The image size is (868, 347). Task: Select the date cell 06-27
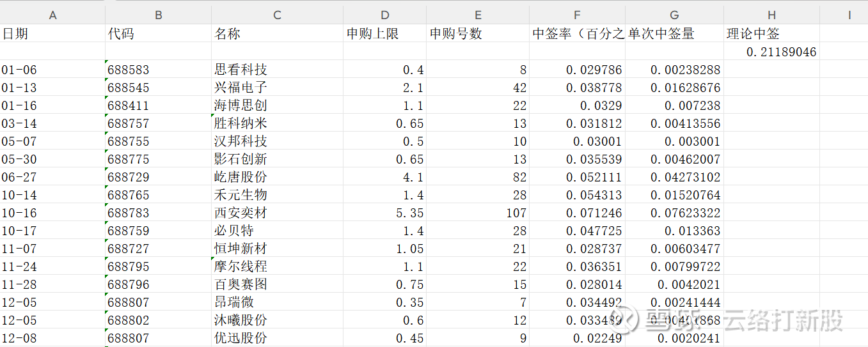(x=19, y=177)
